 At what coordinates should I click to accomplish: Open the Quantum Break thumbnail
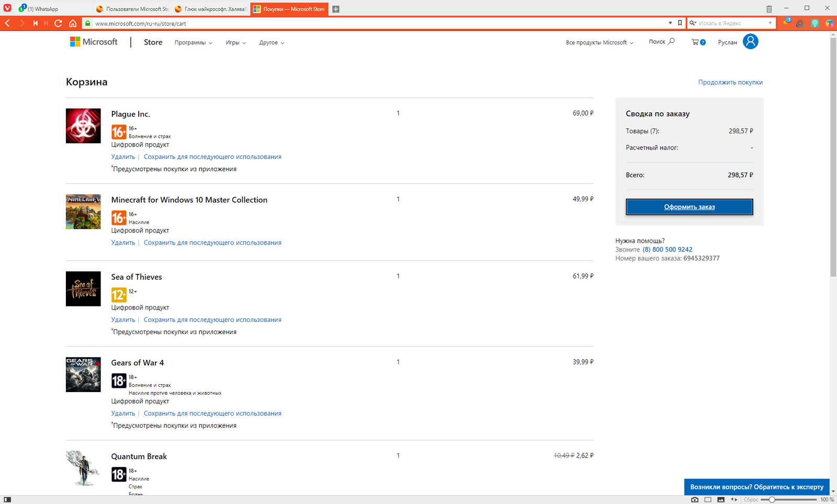click(x=83, y=468)
